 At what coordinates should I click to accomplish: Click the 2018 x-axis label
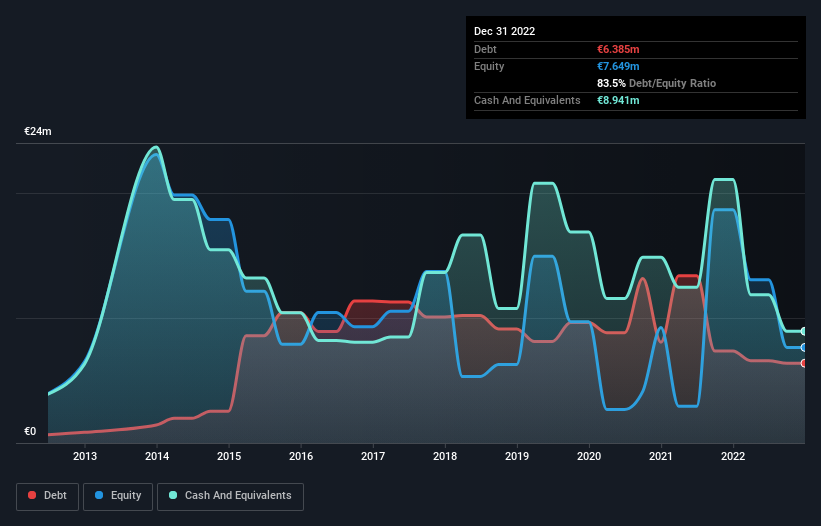click(445, 456)
